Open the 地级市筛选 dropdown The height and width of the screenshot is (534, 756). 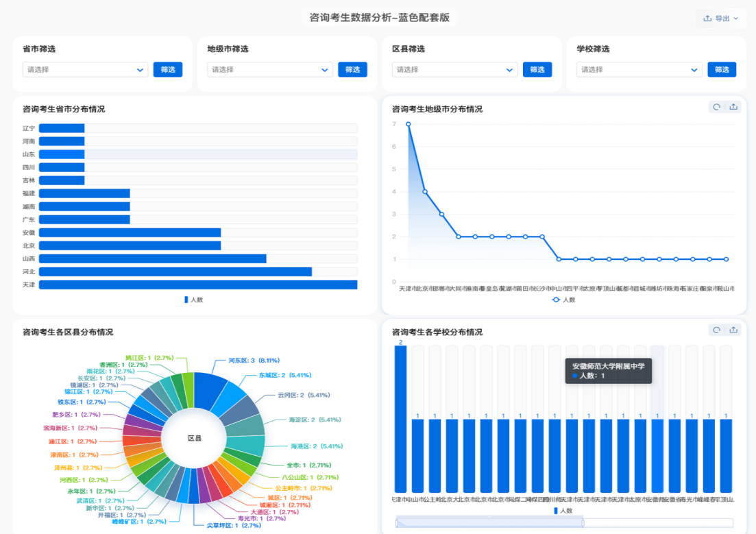point(270,70)
